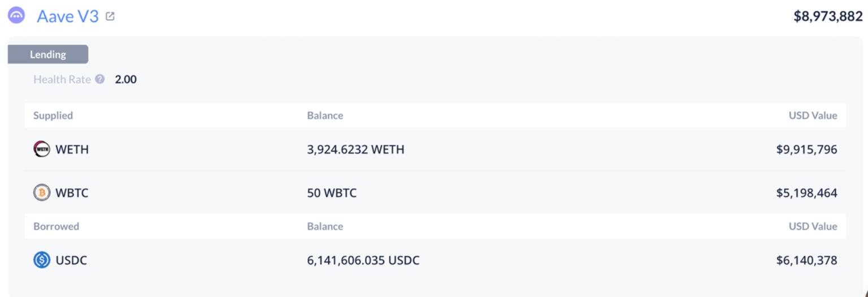Click the USDC token icon

tap(42, 260)
